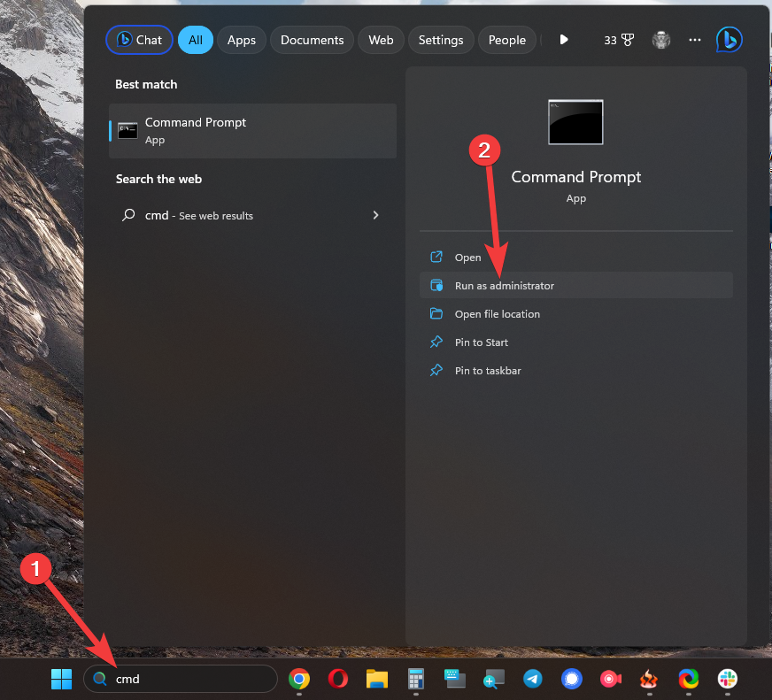Open the user profile avatar
This screenshot has height=700, width=772.
[660, 40]
